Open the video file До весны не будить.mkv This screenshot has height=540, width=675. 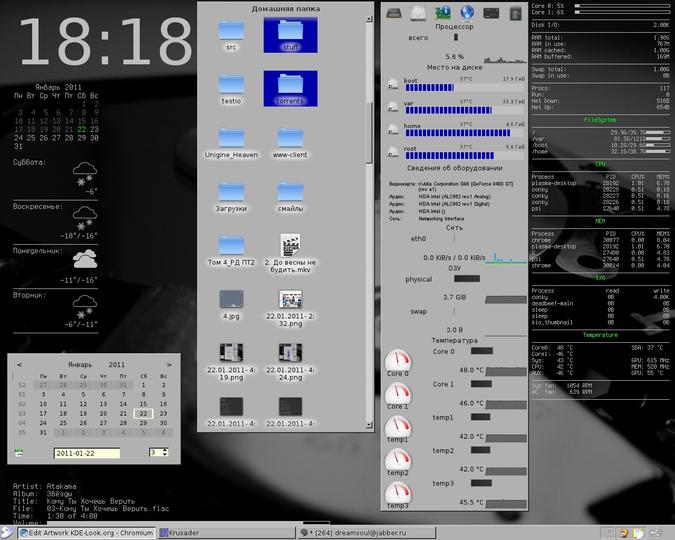tap(290, 253)
